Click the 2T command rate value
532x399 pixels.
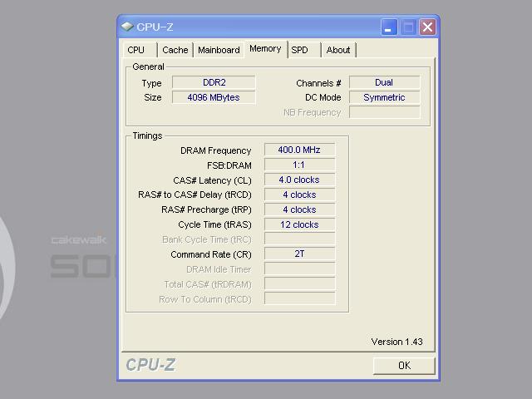(x=299, y=254)
